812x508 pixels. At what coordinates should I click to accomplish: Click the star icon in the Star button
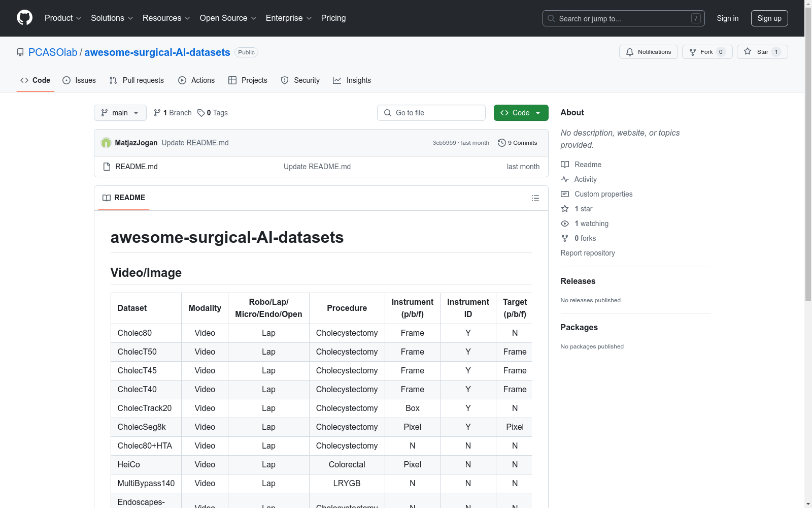point(748,52)
